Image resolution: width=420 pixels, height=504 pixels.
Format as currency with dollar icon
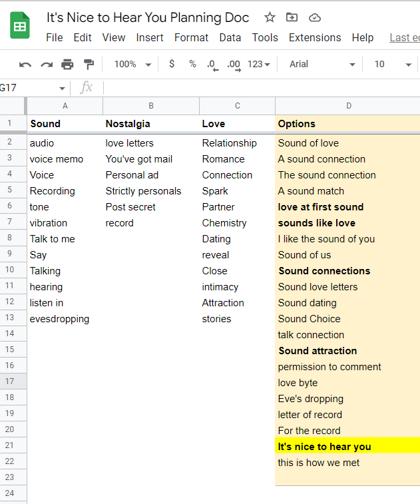coord(172,64)
